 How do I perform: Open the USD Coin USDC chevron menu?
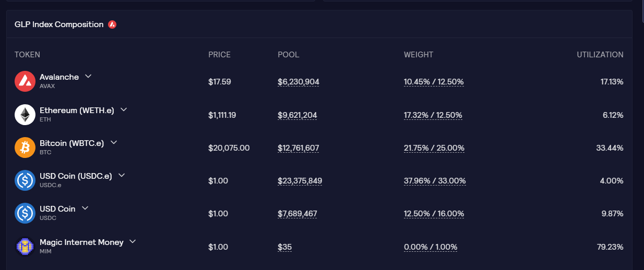point(85,208)
